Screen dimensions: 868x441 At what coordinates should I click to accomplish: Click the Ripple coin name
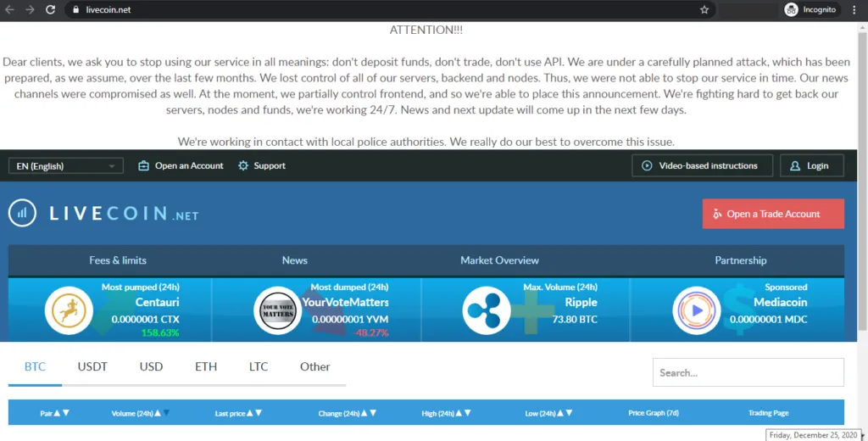click(581, 303)
